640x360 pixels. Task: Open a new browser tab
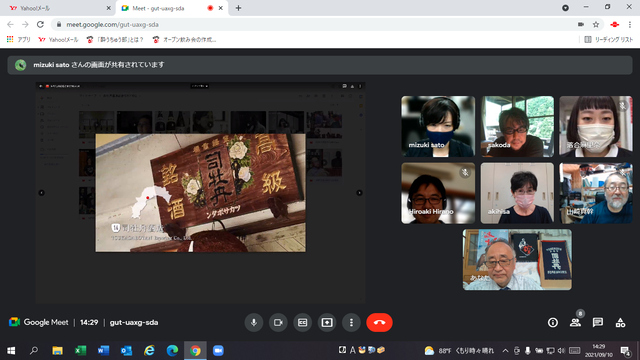click(238, 8)
